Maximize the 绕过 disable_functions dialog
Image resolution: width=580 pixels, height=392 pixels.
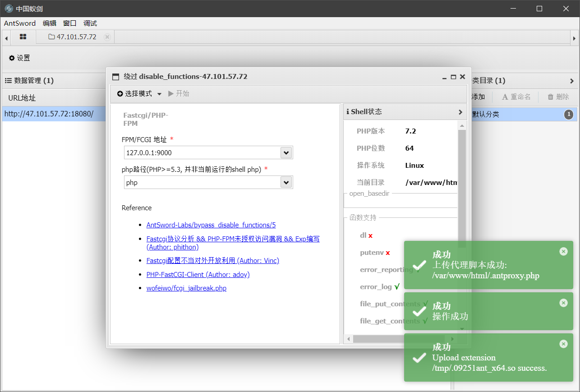click(453, 77)
